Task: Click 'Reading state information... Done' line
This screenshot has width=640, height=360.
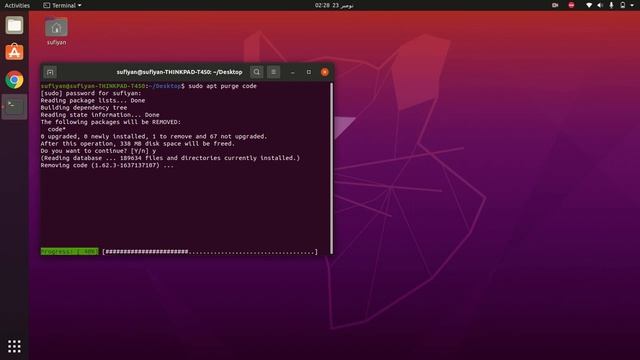Action: [x=100, y=115]
